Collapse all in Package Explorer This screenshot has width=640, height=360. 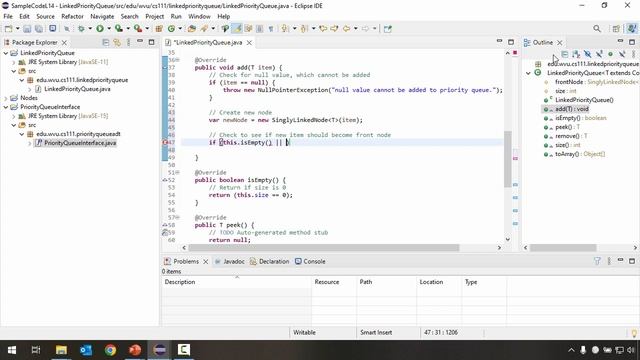coord(106,42)
